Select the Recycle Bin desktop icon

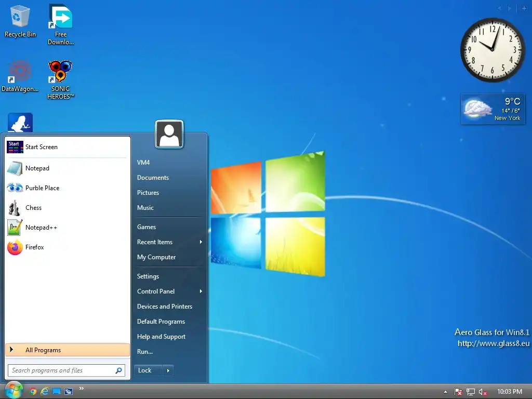(x=20, y=21)
